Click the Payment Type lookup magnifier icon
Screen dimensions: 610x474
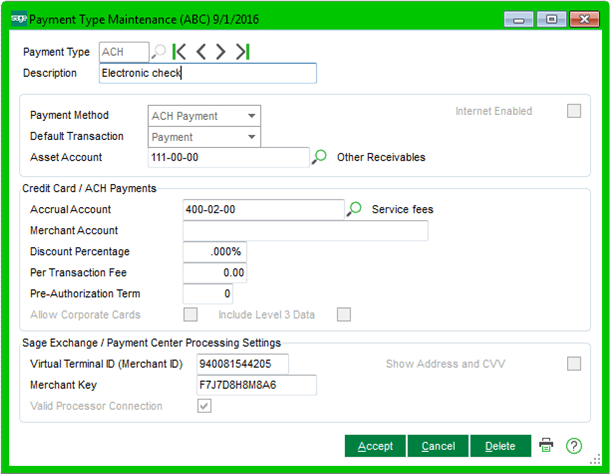click(x=159, y=52)
